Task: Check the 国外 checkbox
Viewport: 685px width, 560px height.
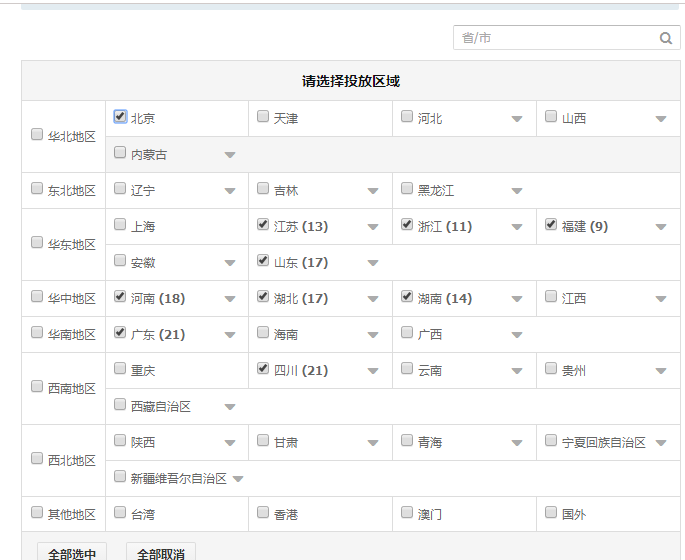Action: pos(551,512)
